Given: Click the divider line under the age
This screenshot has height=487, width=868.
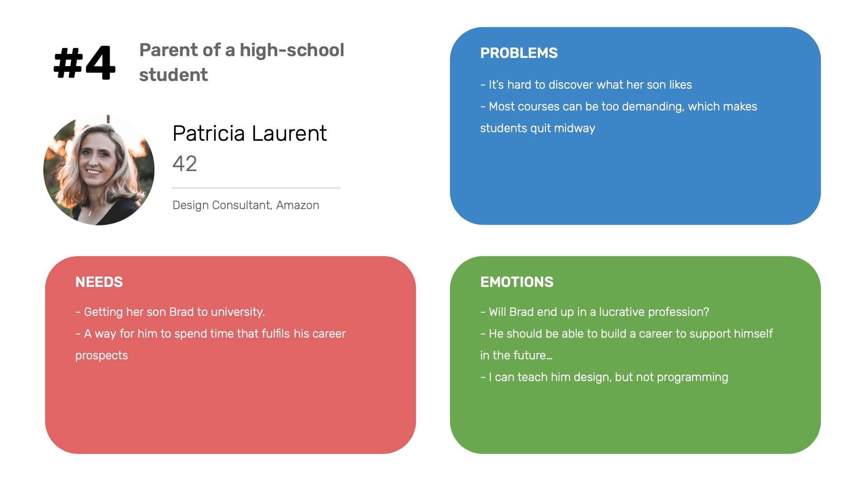Looking at the screenshot, I should point(256,188).
